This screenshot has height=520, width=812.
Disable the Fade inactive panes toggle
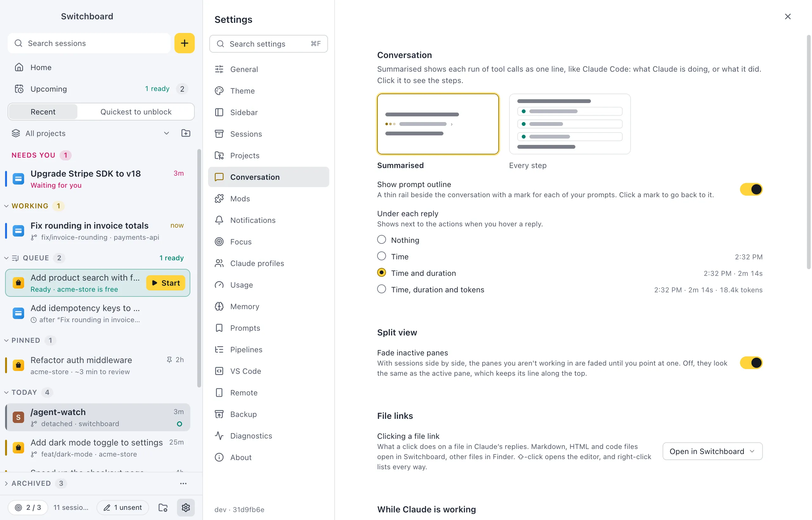751,363
